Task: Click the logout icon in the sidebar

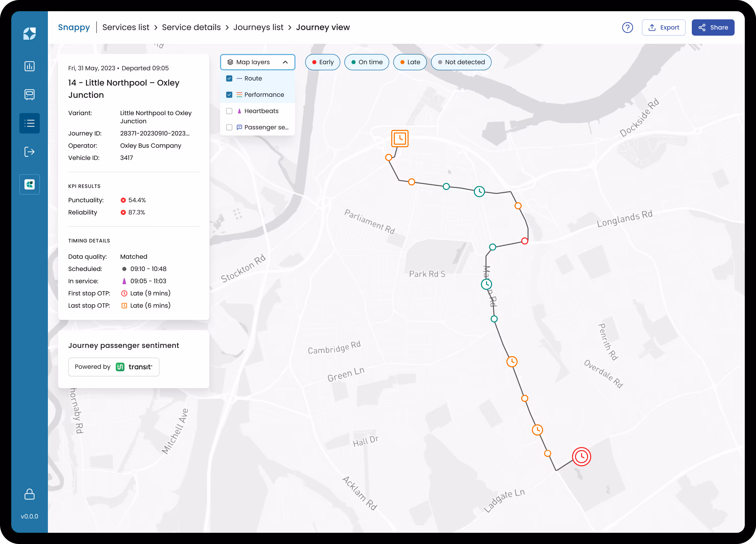Action: [x=29, y=152]
